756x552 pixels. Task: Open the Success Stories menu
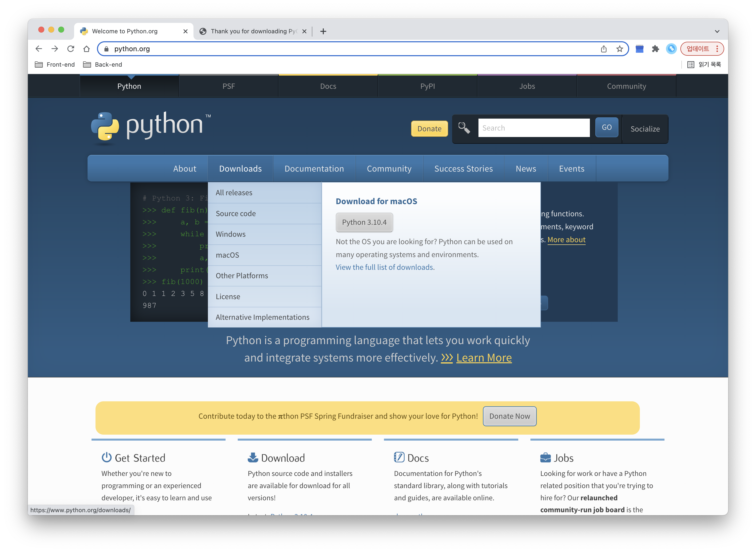[464, 169]
